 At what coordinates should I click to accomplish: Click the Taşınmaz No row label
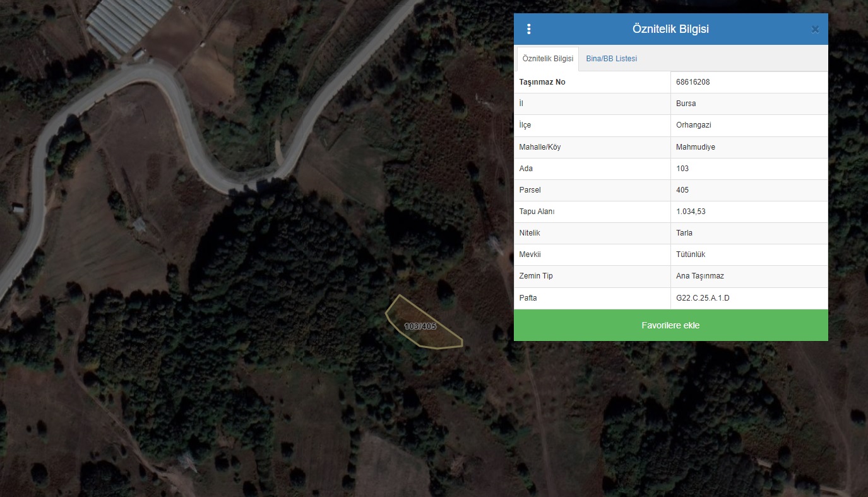click(542, 82)
